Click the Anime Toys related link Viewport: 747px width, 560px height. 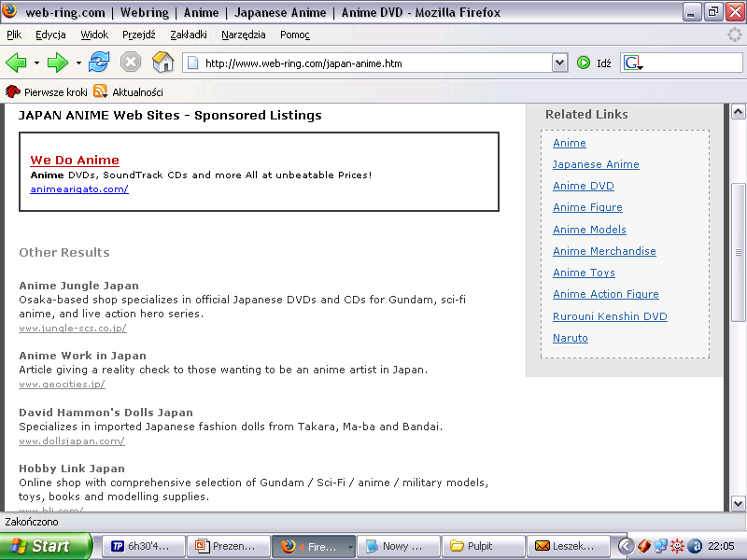tap(585, 273)
